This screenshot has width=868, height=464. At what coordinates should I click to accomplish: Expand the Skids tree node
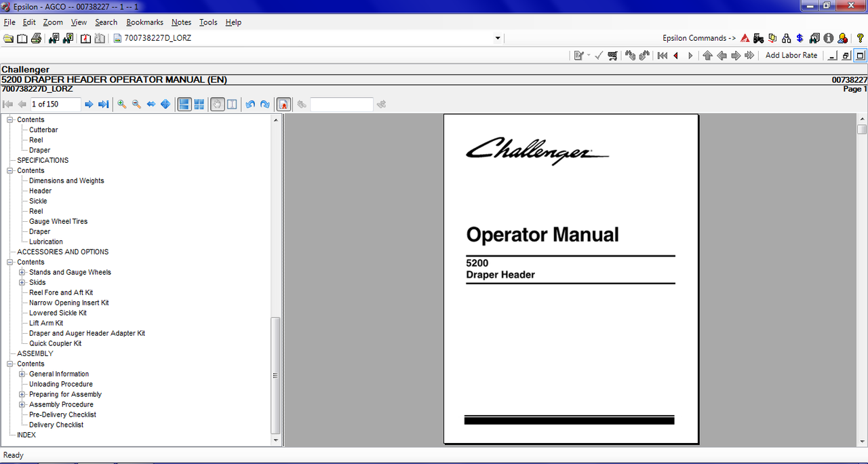pos(22,282)
